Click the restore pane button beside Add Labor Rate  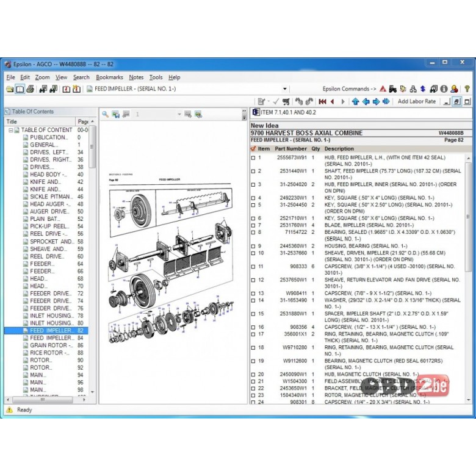click(457, 102)
